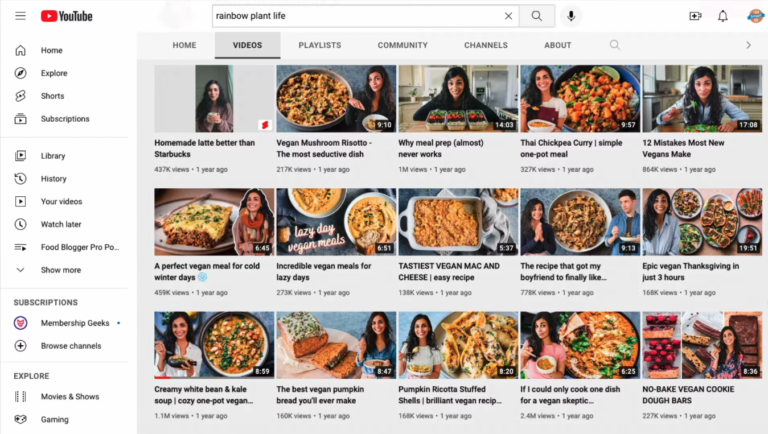Switch to the Playlists tab
The image size is (768, 434).
319,45
